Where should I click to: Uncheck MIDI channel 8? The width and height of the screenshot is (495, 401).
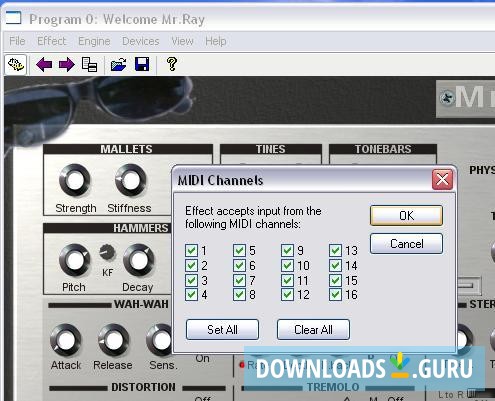click(x=239, y=295)
